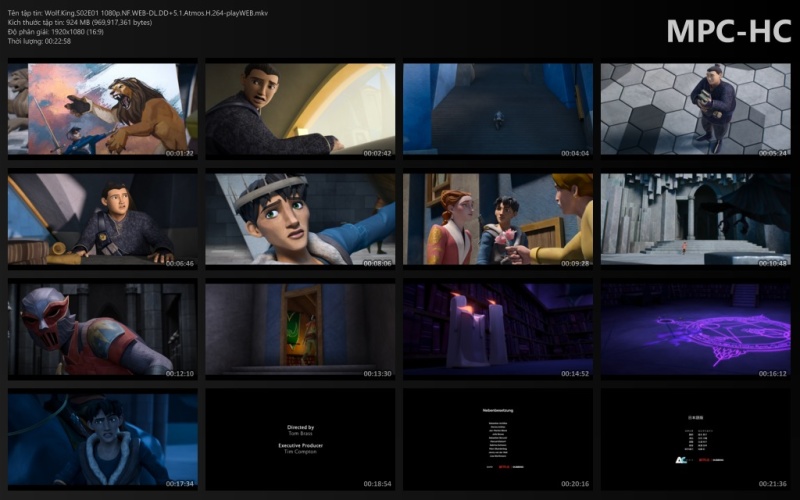Click the credits frame stamped 00:20:16
Viewport: 800px width, 500px height.
point(498,439)
